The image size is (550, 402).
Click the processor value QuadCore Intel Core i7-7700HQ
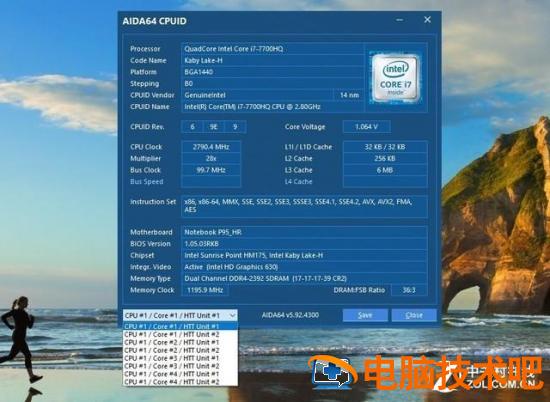coord(273,49)
